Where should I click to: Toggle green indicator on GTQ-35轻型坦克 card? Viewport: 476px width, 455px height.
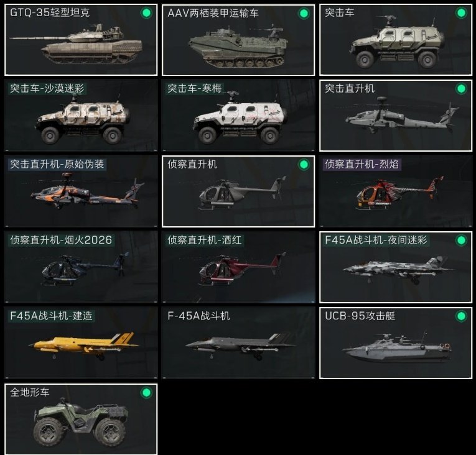pyautogui.click(x=147, y=13)
